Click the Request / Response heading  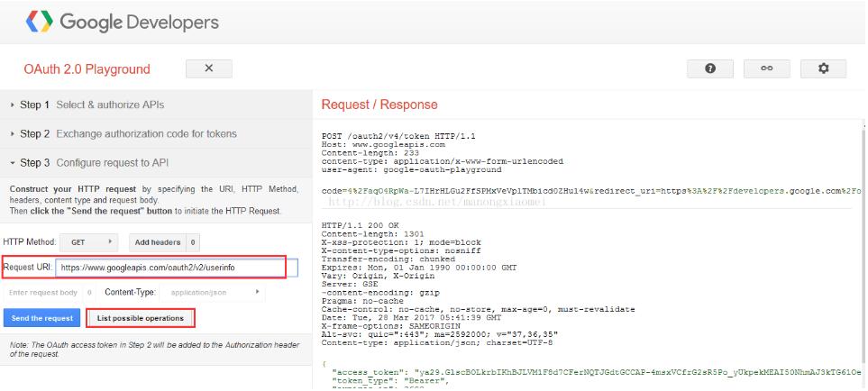379,105
